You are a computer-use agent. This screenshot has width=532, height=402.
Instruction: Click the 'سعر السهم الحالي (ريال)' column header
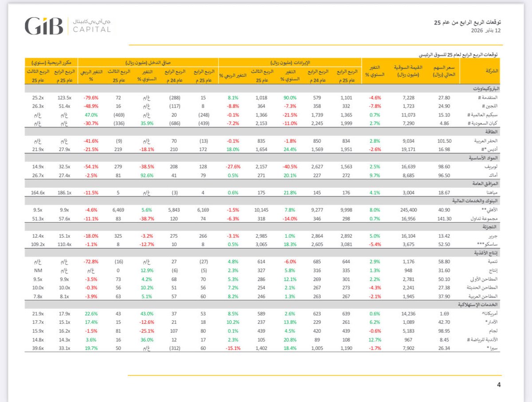pyautogui.click(x=444, y=71)
